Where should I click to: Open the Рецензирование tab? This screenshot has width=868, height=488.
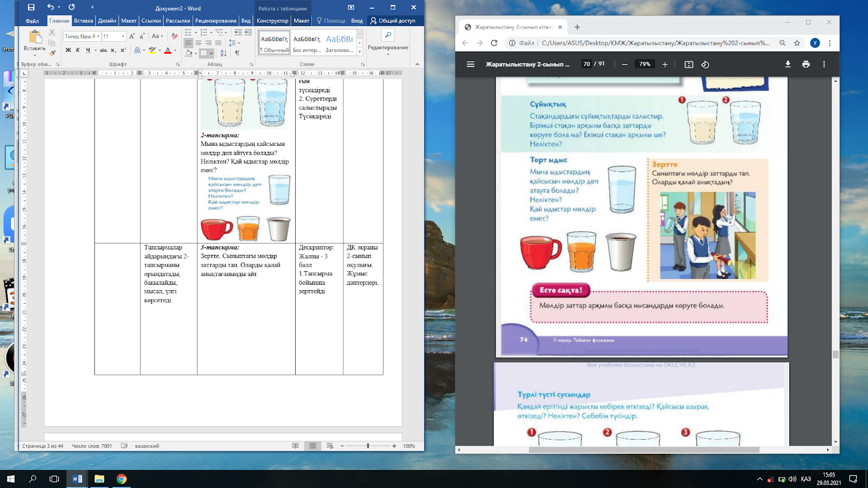tap(215, 21)
